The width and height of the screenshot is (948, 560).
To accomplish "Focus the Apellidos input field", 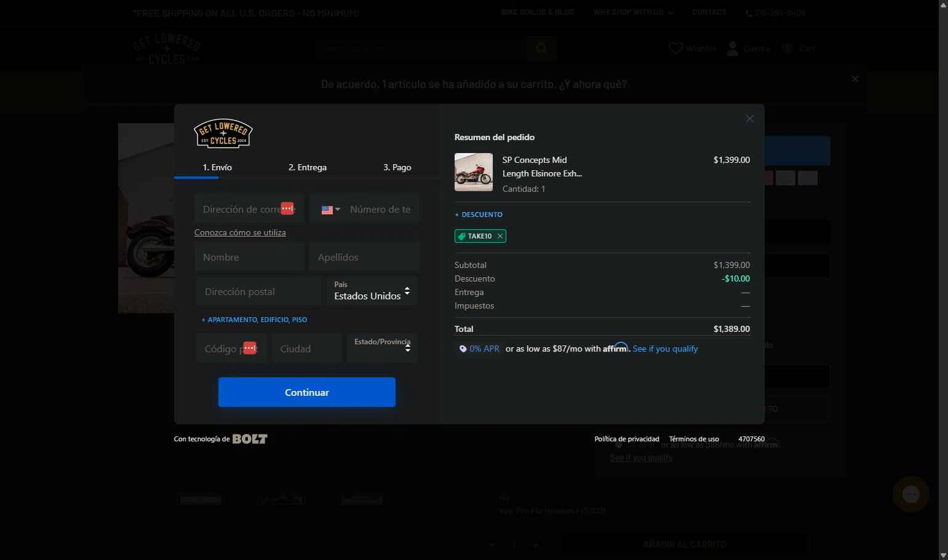I will tap(364, 257).
